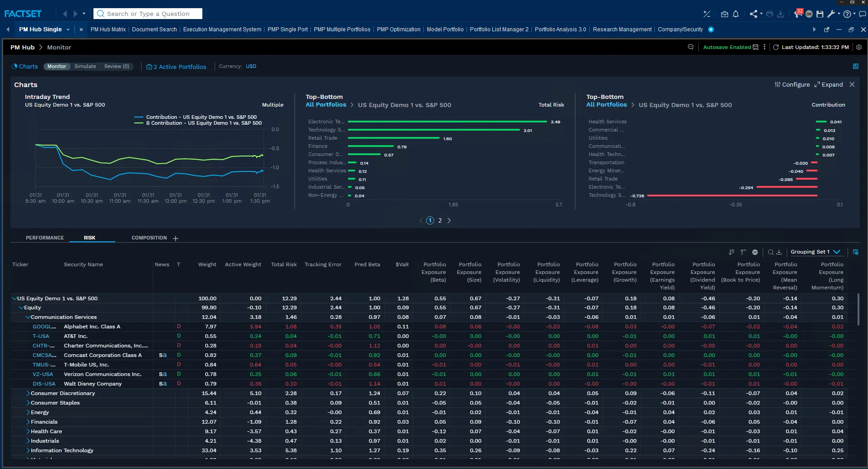Open the 2 Active Portfolios link
Viewport: 868px width, 469px height.
176,67
